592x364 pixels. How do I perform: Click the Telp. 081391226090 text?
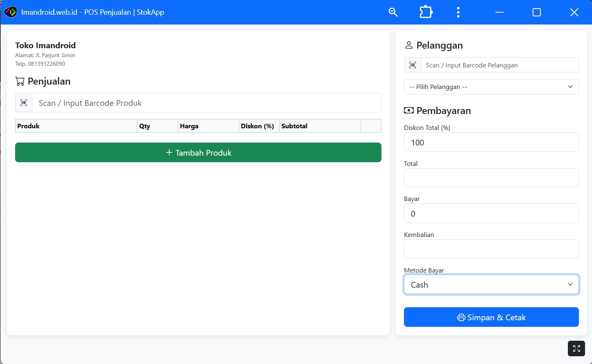(40, 64)
